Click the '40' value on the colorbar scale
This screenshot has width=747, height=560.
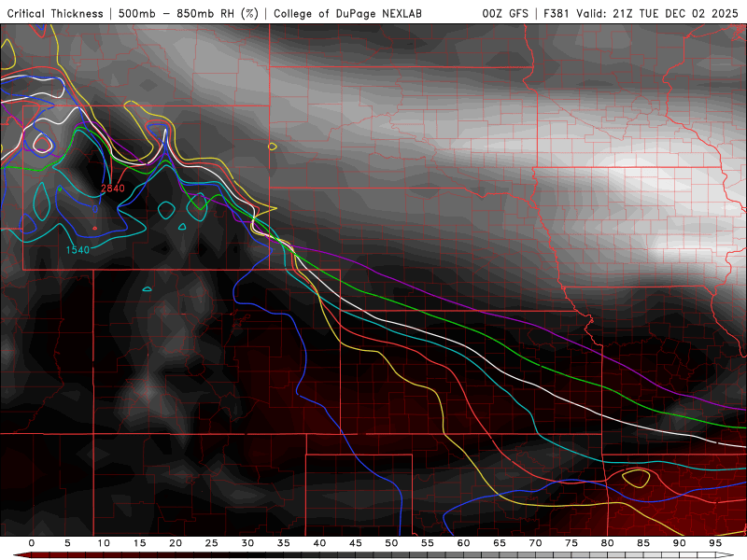click(x=319, y=543)
